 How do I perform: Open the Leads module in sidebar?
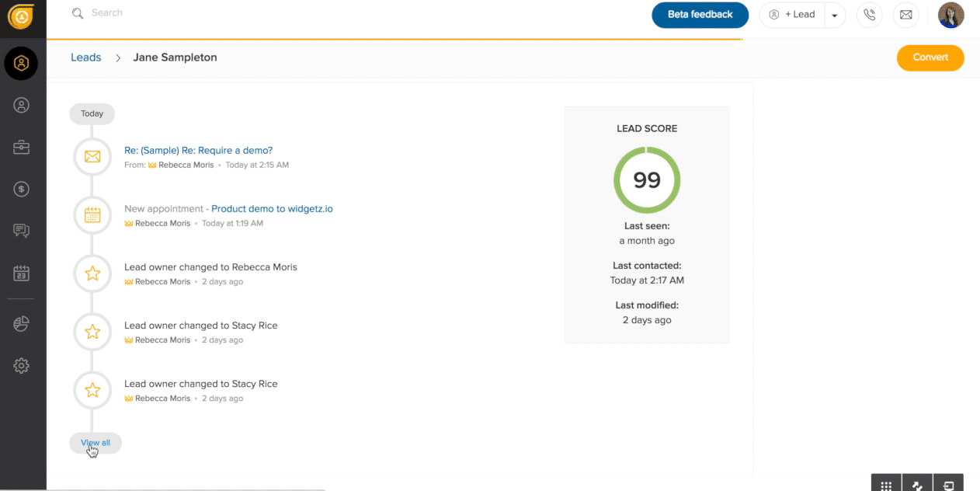[x=21, y=63]
